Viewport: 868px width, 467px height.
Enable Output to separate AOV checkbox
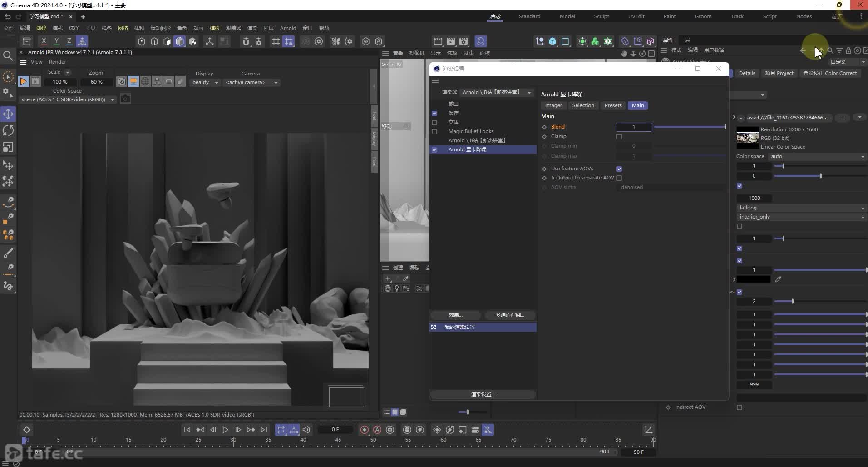(x=619, y=178)
